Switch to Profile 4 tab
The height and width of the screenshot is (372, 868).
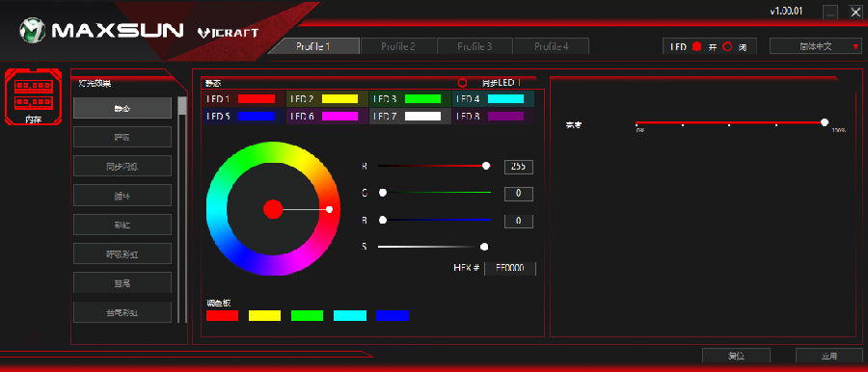551,46
